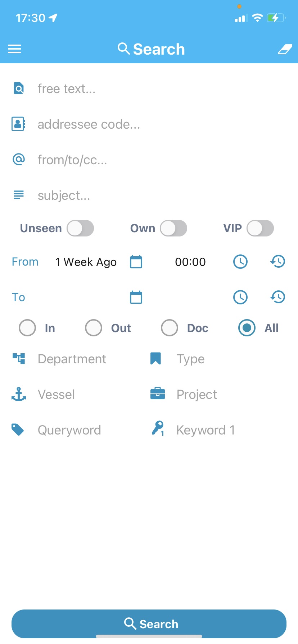Viewport: 298px width, 644px height.
Task: Tap the From row clock icon
Action: (x=240, y=262)
